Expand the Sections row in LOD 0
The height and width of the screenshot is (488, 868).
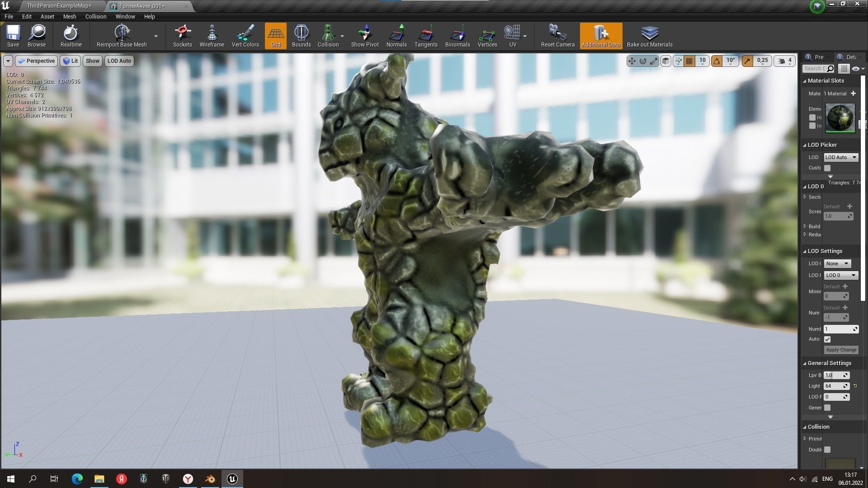805,197
